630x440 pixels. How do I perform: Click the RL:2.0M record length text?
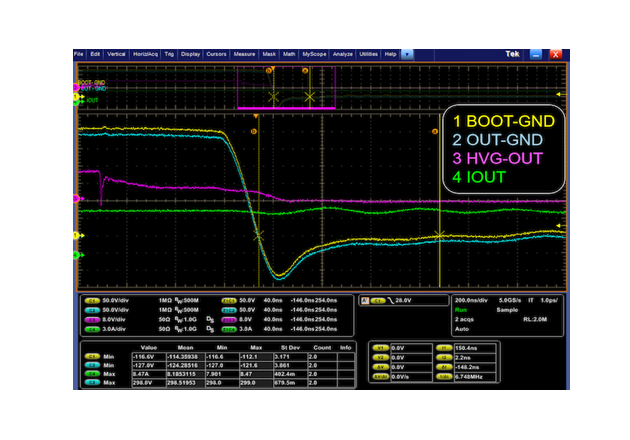(x=534, y=320)
